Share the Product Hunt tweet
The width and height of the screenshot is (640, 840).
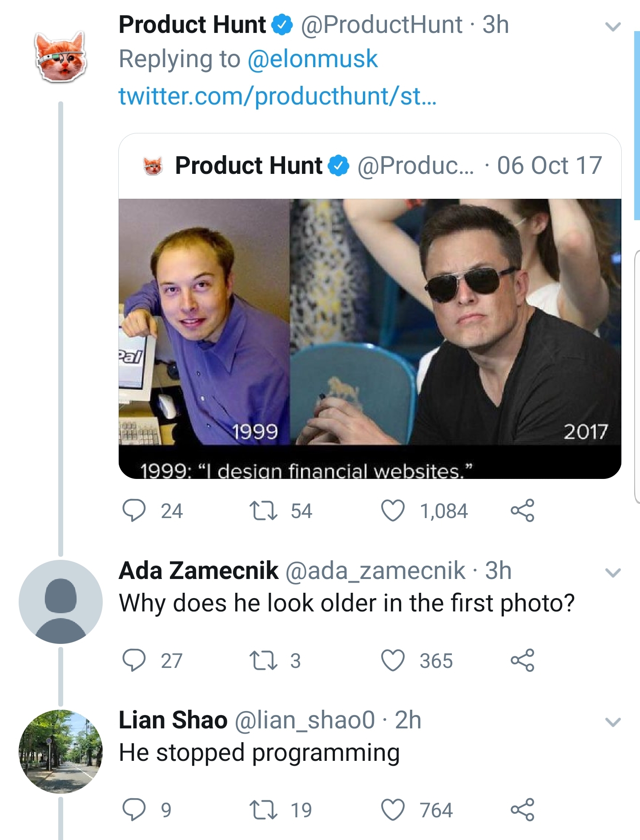pos(523,510)
